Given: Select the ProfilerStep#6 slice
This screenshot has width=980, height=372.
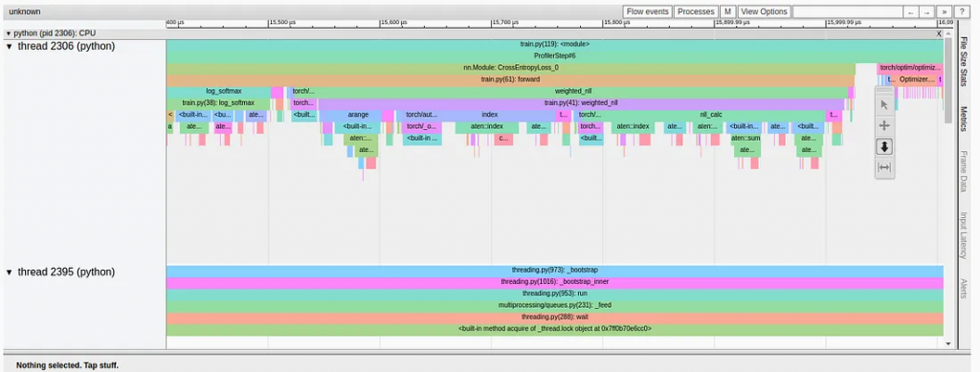Looking at the screenshot, I should [x=554, y=55].
